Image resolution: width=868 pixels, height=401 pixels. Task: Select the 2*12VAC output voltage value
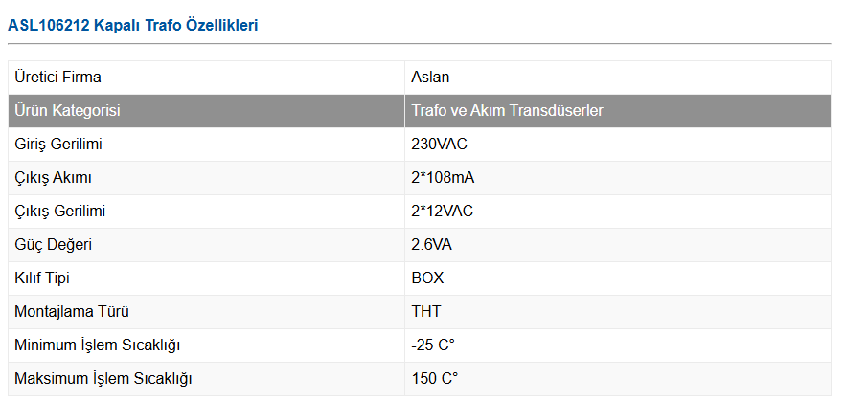coord(442,212)
